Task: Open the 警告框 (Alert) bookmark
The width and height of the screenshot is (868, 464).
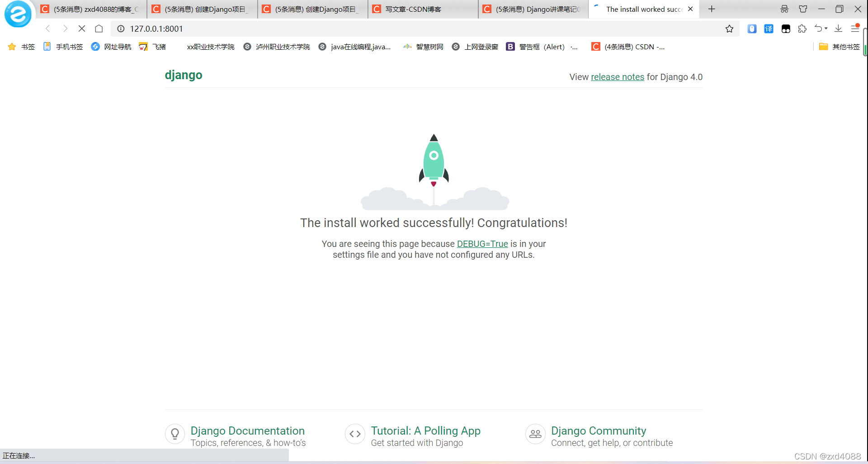Action: (542, 47)
